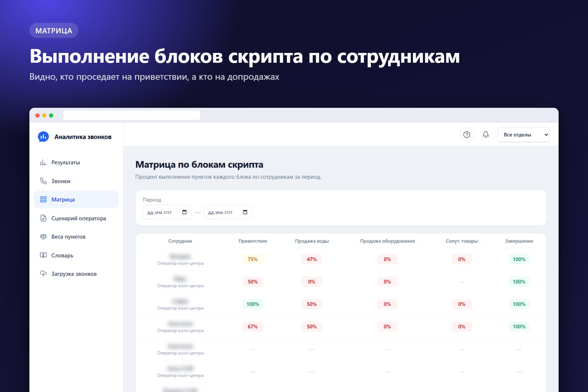Click the Матрица grid icon
Viewport: 588px width, 392px height.
pyautogui.click(x=43, y=199)
